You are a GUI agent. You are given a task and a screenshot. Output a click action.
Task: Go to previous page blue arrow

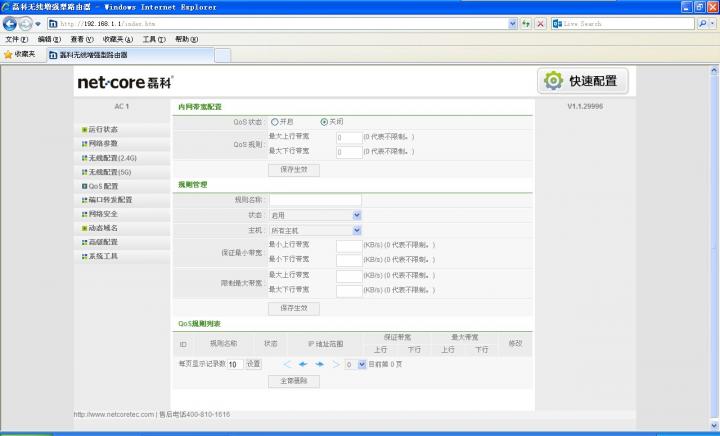point(303,364)
